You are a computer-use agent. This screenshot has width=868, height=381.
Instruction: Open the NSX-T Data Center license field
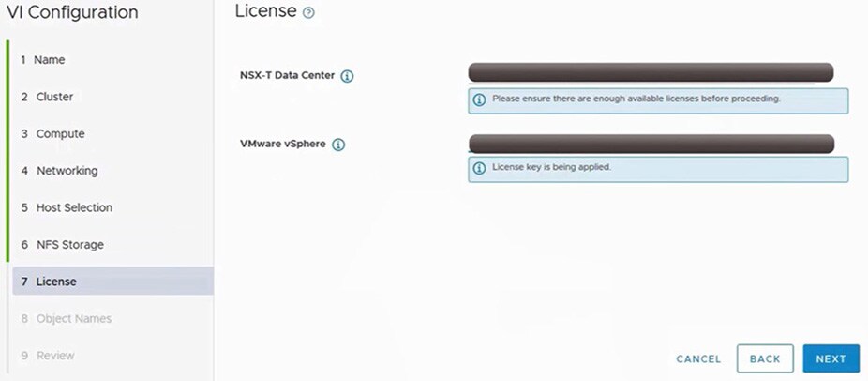651,72
